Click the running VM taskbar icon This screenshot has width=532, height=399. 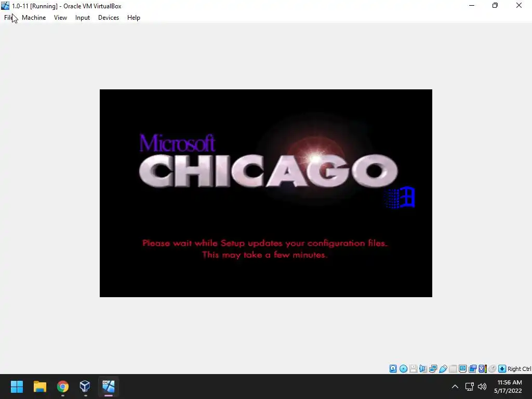[x=108, y=387]
